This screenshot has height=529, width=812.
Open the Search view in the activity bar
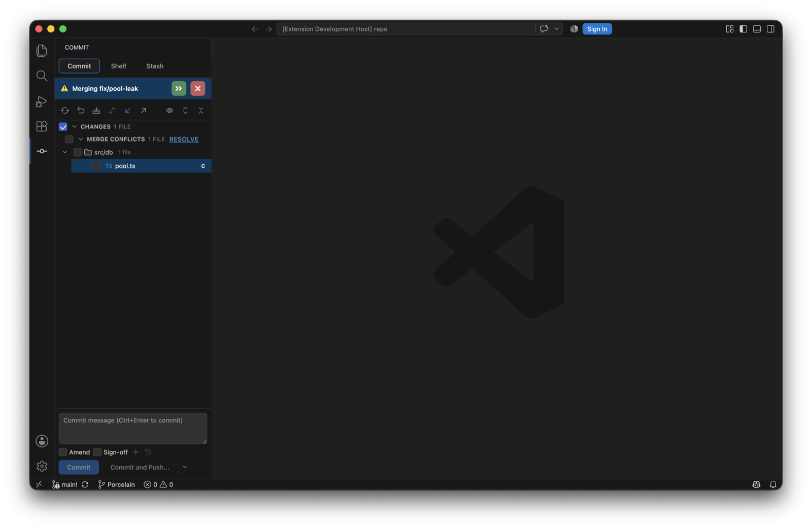click(x=42, y=76)
